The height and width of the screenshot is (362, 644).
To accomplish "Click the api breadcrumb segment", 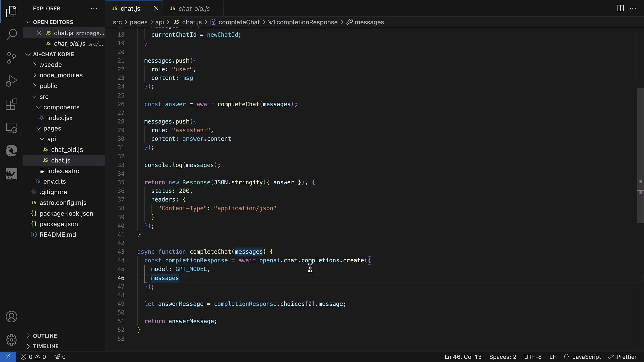I will tap(160, 22).
